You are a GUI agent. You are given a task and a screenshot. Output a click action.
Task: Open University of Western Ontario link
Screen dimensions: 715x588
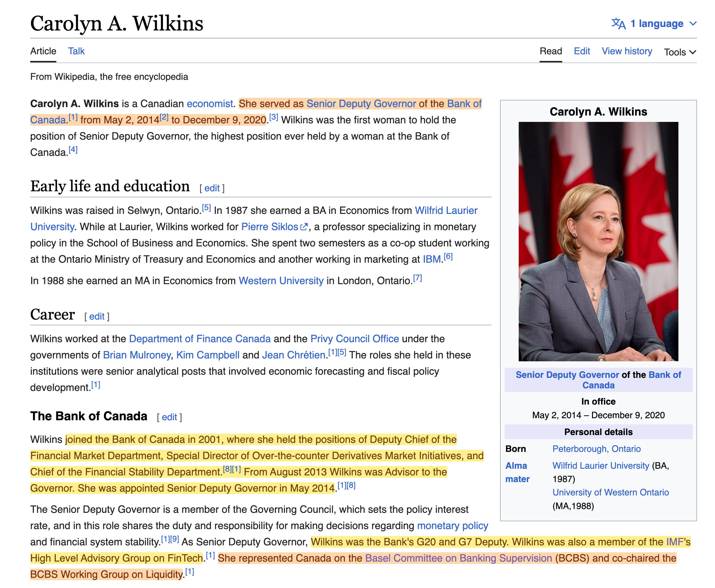[611, 492]
